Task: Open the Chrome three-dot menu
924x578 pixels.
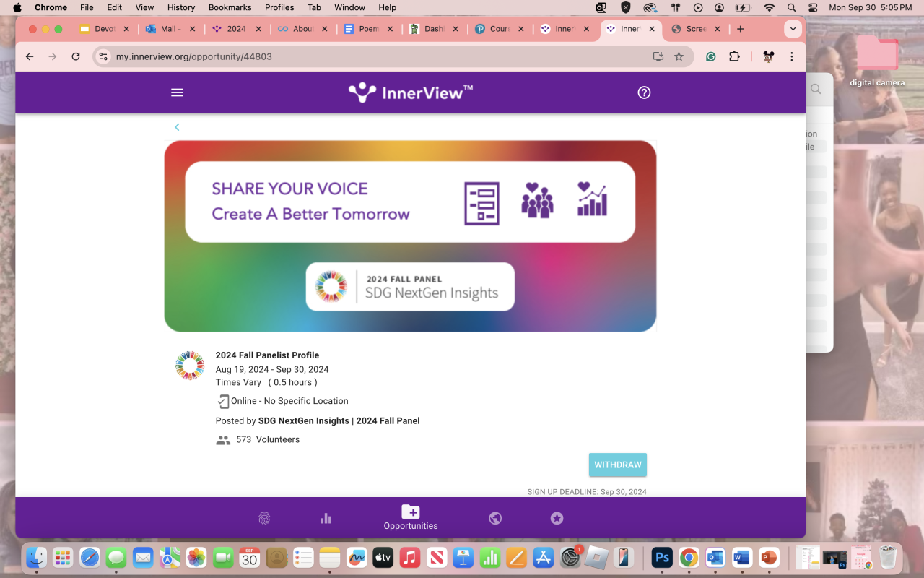Action: pyautogui.click(x=792, y=56)
